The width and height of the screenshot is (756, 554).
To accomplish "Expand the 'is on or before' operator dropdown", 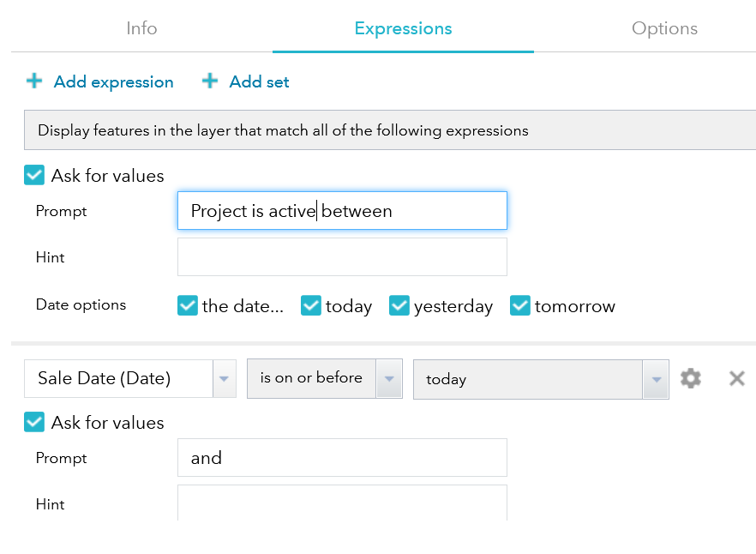I will click(389, 378).
